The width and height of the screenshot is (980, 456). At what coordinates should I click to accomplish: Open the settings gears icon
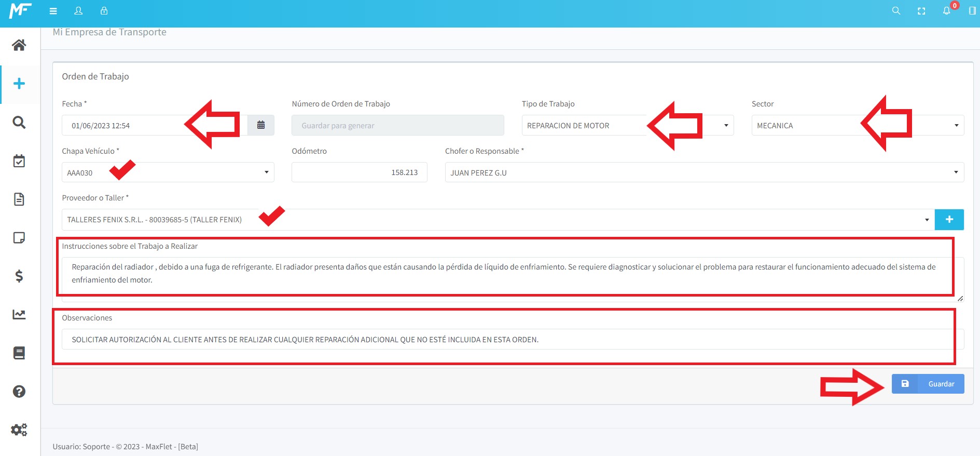[19, 430]
